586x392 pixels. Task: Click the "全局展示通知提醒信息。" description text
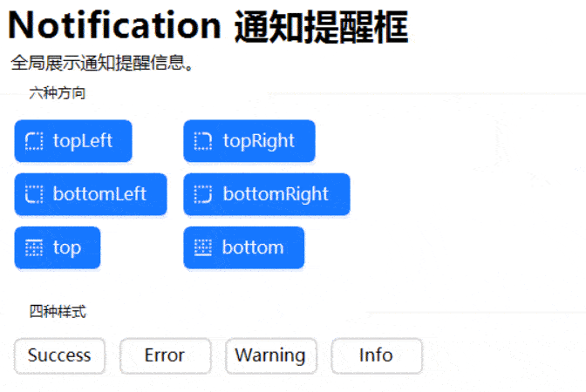pyautogui.click(x=102, y=64)
